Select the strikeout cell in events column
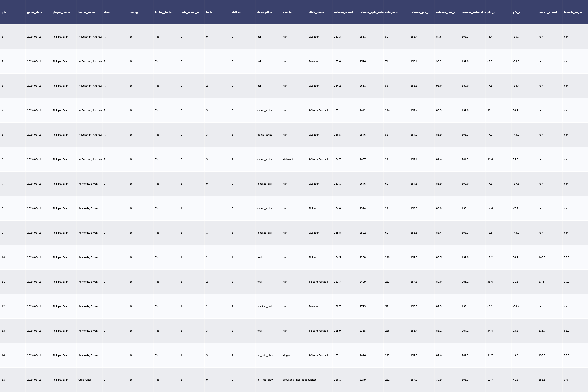The width and height of the screenshot is (588, 392). click(x=288, y=159)
